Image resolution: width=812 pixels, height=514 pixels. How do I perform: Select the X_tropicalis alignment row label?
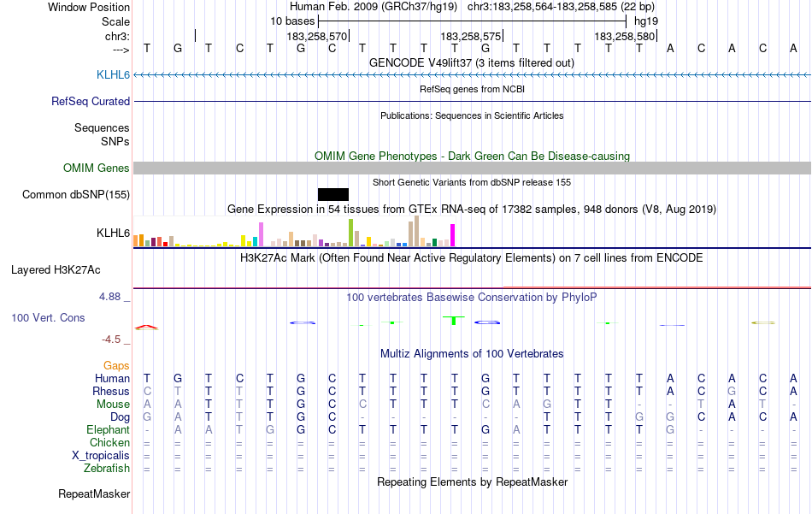(101, 455)
